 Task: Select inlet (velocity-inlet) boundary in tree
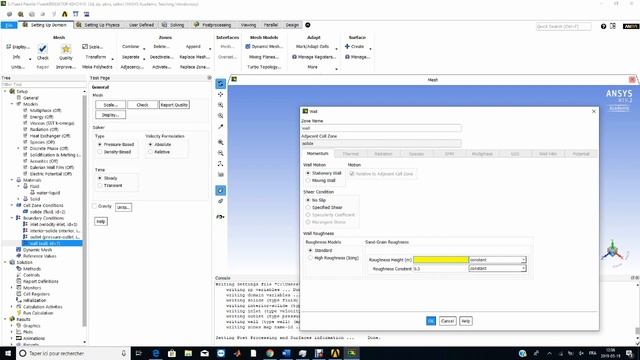53,224
